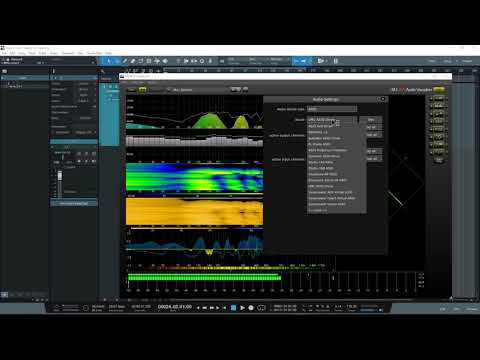Return to zero in transport
Viewport: 480px width, 360px height.
pos(225,308)
